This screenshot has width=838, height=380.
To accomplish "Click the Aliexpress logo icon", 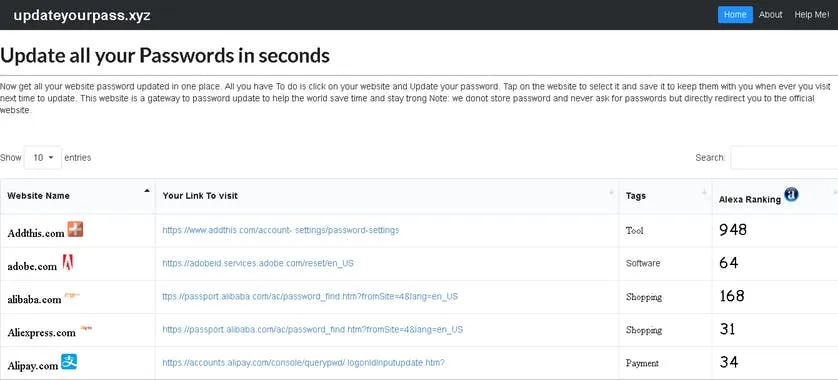I will pos(86,328).
